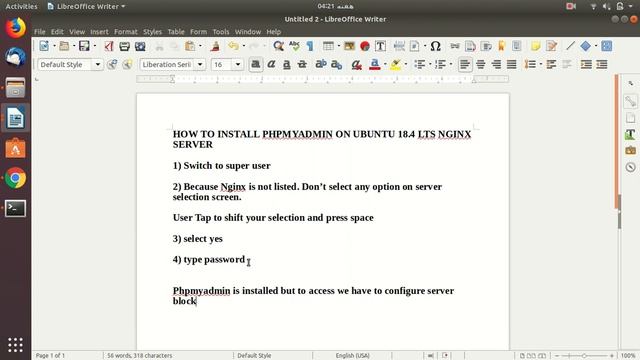Screen dimensions: 640x360
Task: Toggle formatting marks pilcrow icon
Action: tap(310, 46)
